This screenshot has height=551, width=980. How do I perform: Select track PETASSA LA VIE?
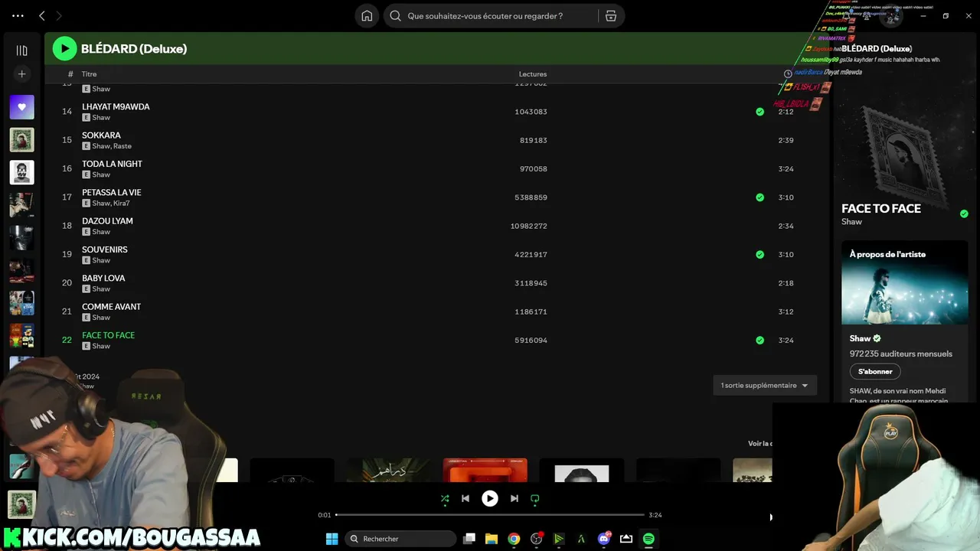click(112, 192)
